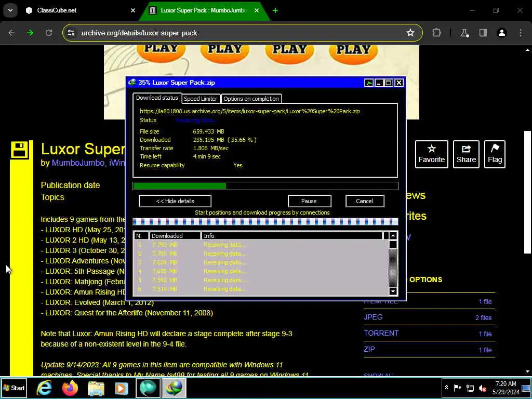The image size is (532, 399).
Task: Click the Info column header
Action: point(292,236)
